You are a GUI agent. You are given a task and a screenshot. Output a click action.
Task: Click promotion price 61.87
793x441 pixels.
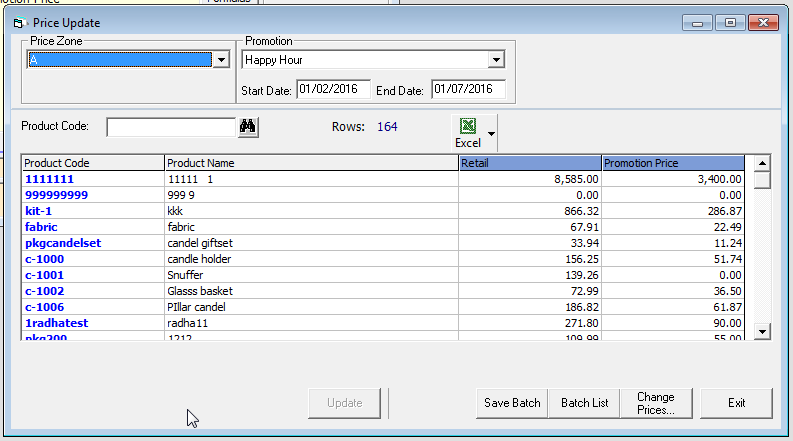pyautogui.click(x=728, y=307)
